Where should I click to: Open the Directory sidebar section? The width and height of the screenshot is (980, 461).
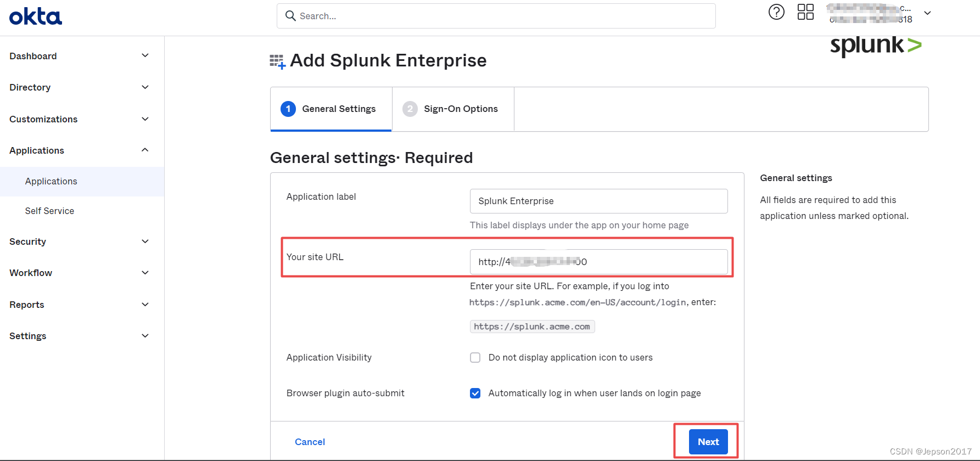point(82,88)
